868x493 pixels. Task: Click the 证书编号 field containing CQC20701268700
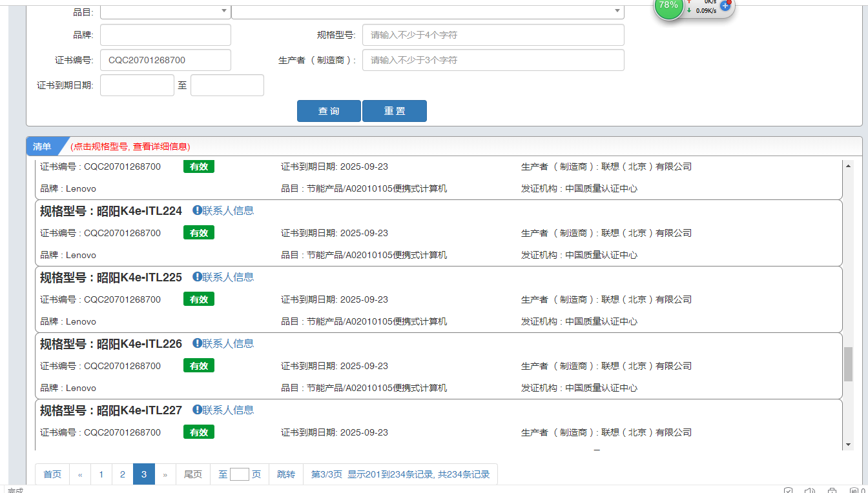[x=165, y=60]
